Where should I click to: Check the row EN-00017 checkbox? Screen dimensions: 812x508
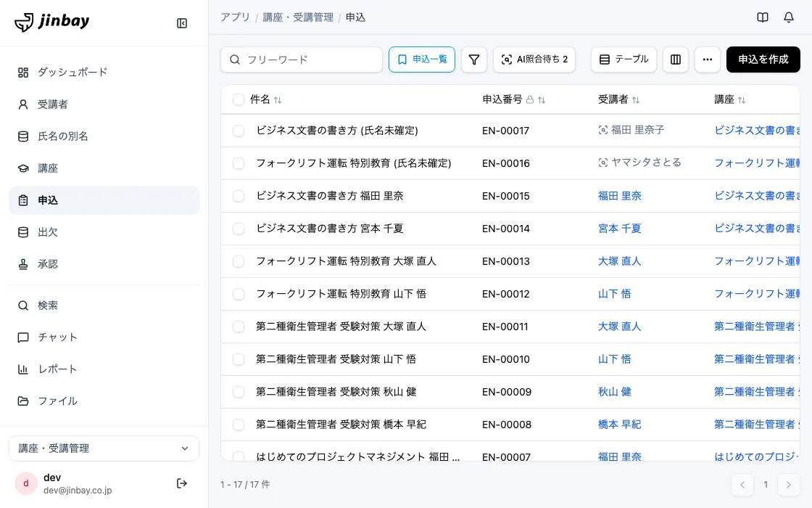[239, 131]
